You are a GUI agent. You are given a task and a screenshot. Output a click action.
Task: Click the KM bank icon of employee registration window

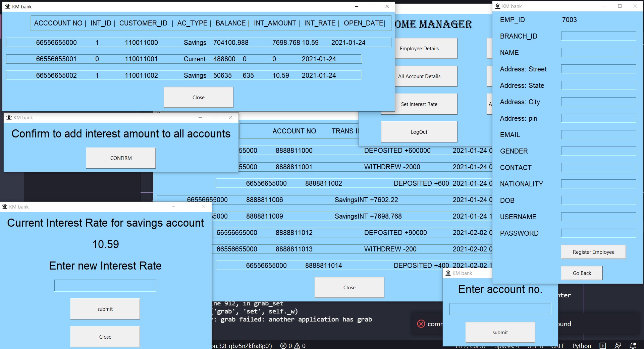pos(498,6)
